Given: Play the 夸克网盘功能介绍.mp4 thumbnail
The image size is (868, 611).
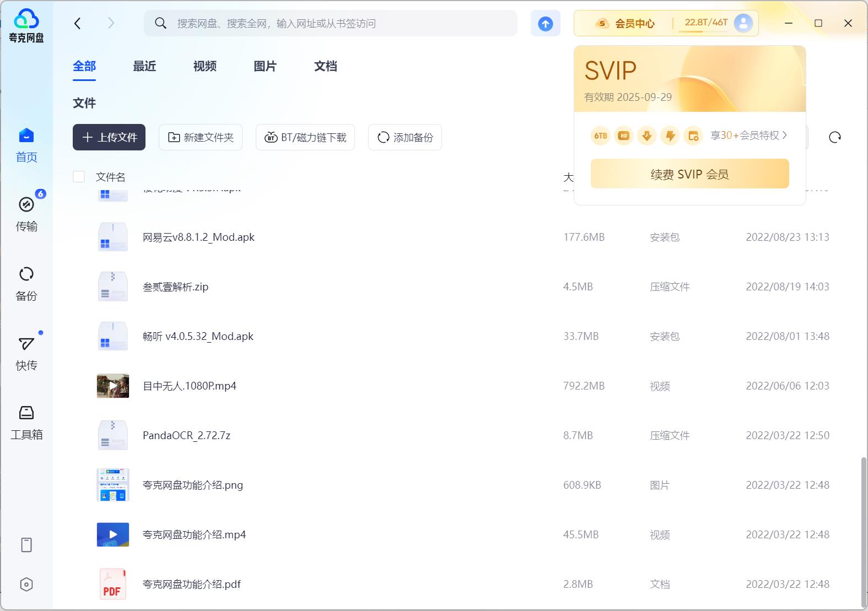Looking at the screenshot, I should pyautogui.click(x=113, y=534).
